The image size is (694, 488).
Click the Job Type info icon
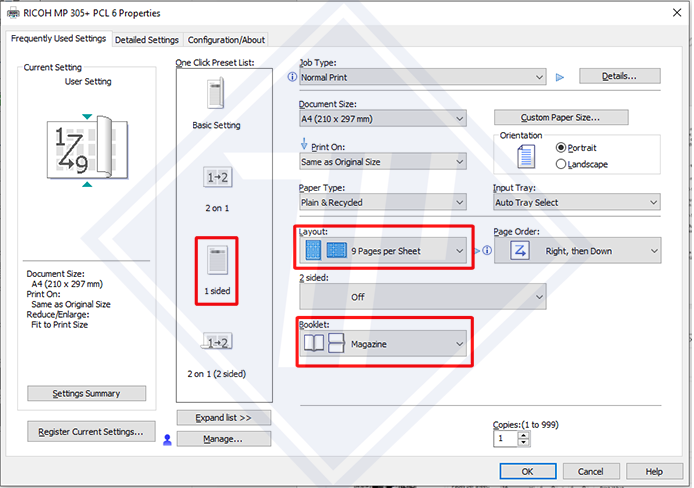292,77
